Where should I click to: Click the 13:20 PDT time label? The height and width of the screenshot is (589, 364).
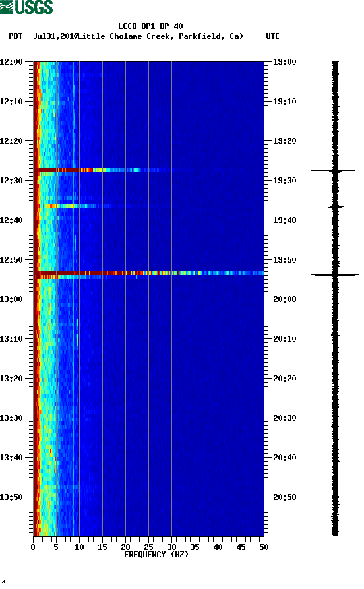click(x=11, y=379)
